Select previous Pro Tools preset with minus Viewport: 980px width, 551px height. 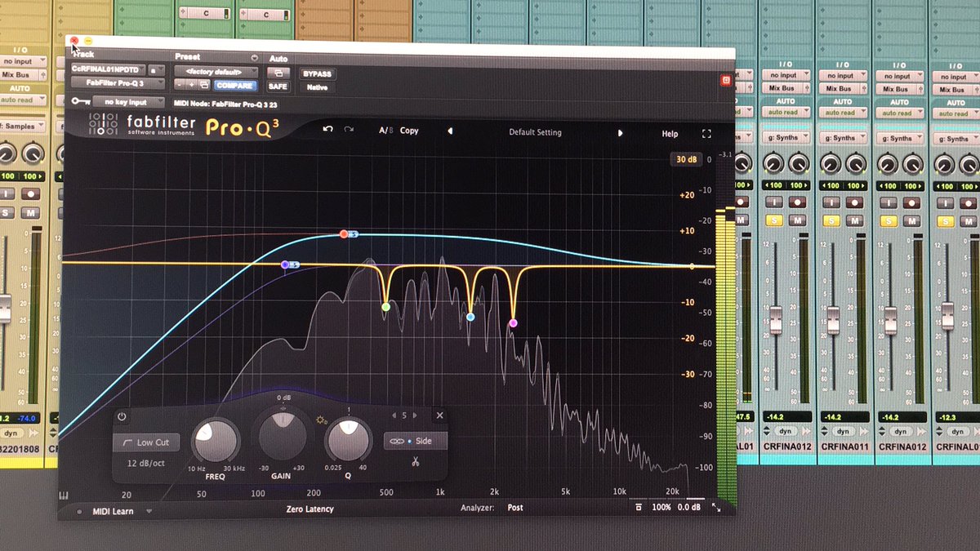pos(180,85)
